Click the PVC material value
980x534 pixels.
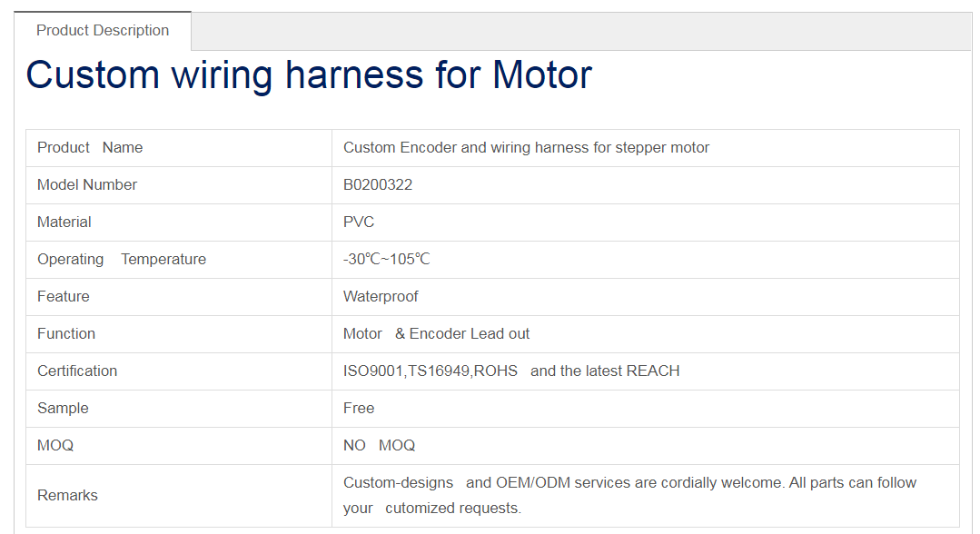[x=359, y=222]
